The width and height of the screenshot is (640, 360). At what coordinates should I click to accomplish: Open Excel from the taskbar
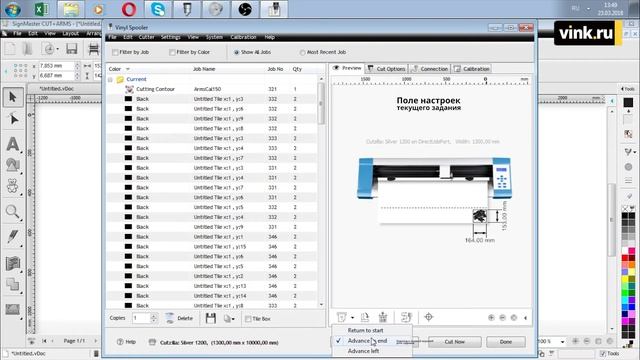point(41,9)
